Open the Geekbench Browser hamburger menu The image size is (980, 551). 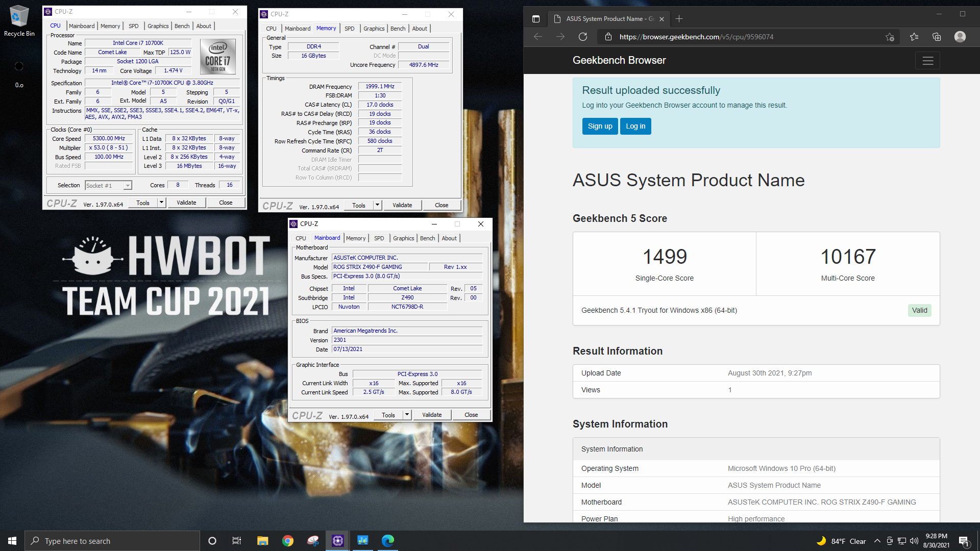click(x=928, y=61)
